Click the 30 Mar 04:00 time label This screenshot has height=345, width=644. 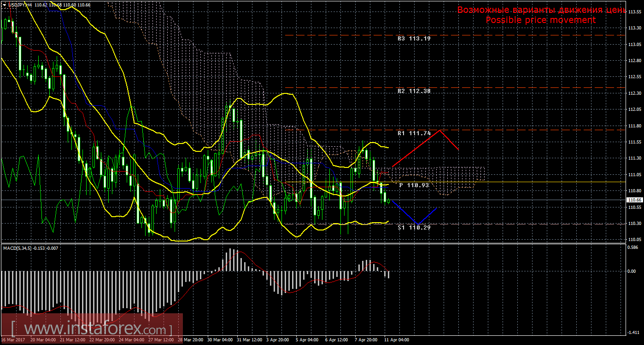point(220,340)
